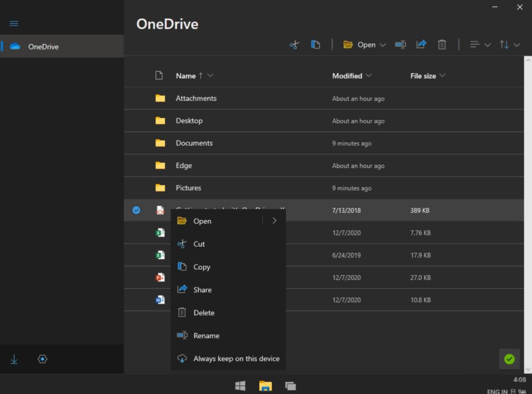Click the Modified column header
Viewport: 532px width, 394px height.
[347, 76]
